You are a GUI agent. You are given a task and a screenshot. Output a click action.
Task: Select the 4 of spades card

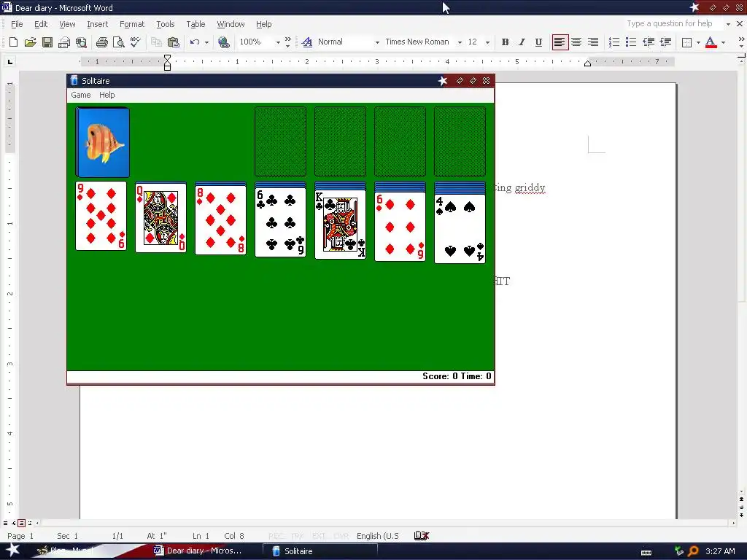point(460,228)
